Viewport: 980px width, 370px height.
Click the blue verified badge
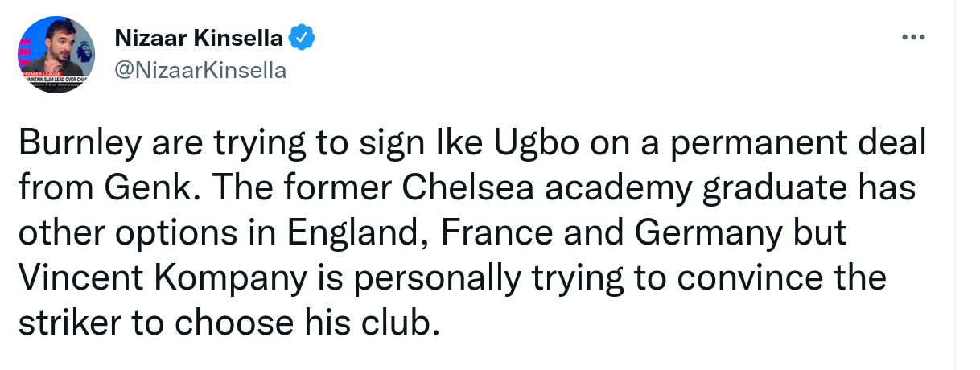(302, 36)
